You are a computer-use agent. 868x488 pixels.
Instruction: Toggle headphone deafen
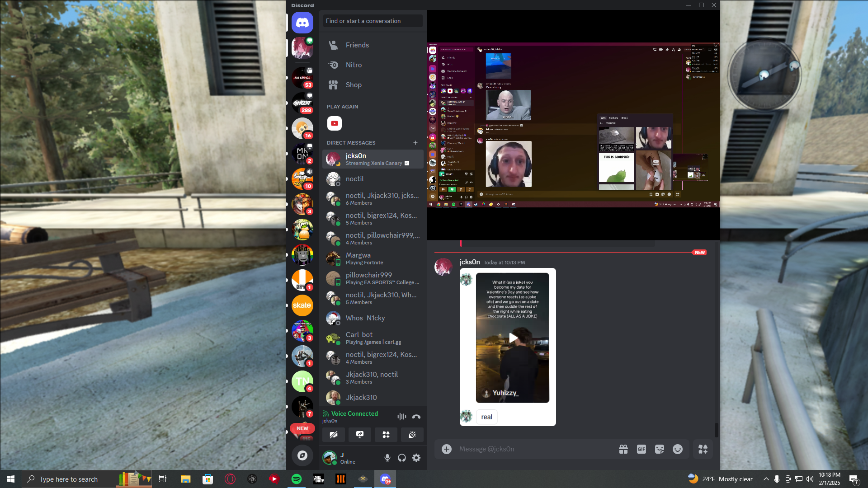point(402,458)
